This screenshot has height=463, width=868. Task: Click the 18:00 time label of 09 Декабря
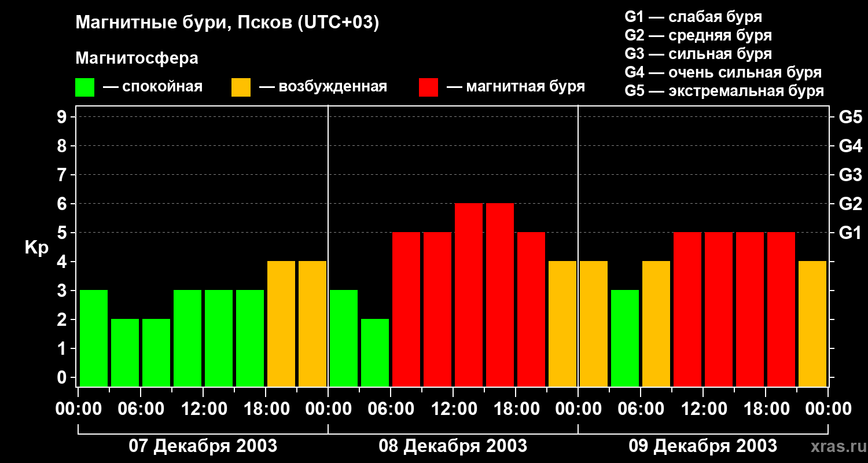click(766, 409)
